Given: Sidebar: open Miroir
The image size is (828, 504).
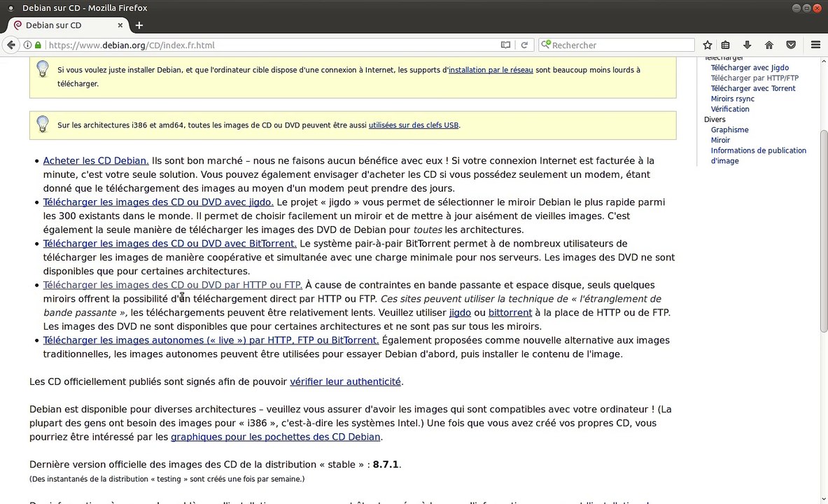Looking at the screenshot, I should [x=720, y=140].
